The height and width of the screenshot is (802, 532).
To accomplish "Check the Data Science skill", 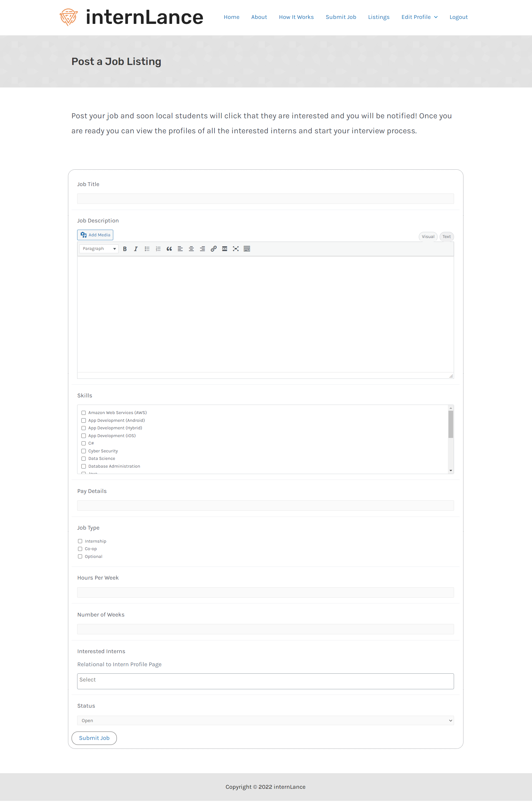I will coord(84,459).
